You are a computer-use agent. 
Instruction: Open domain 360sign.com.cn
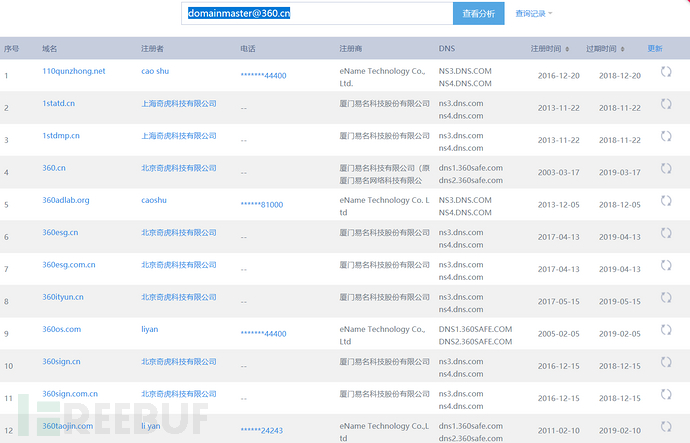pyautogui.click(x=70, y=394)
